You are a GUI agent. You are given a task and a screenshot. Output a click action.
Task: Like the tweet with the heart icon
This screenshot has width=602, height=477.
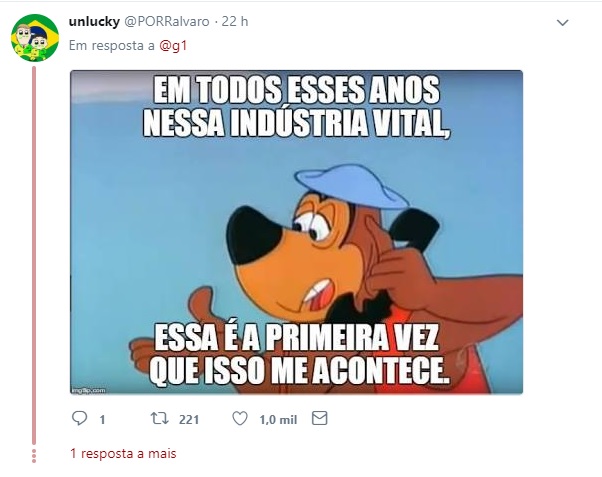[x=240, y=419]
